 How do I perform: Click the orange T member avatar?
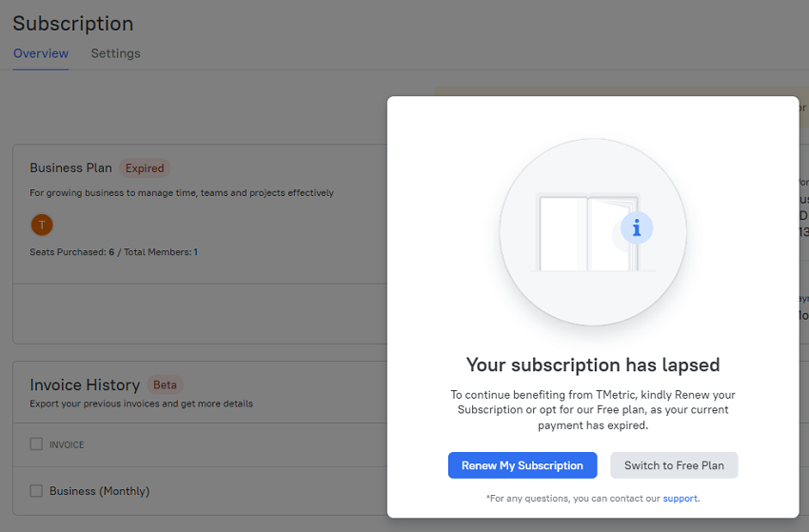pyautogui.click(x=42, y=225)
